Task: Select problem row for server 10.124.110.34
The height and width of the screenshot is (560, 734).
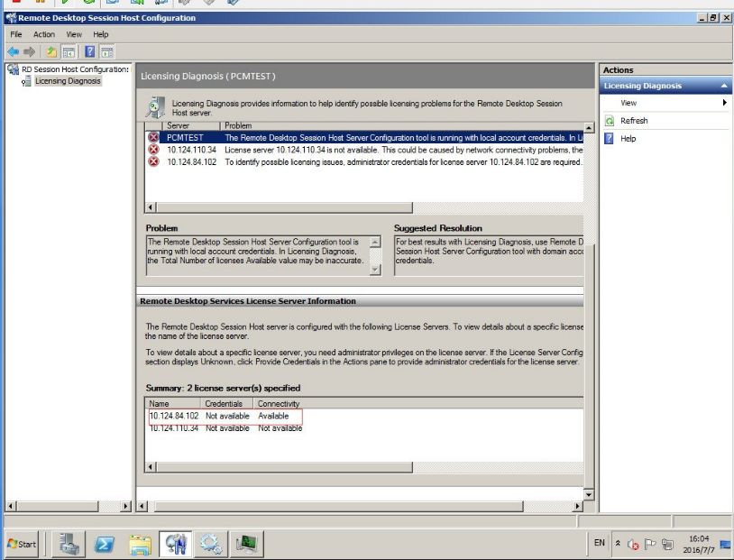Action: pos(364,150)
